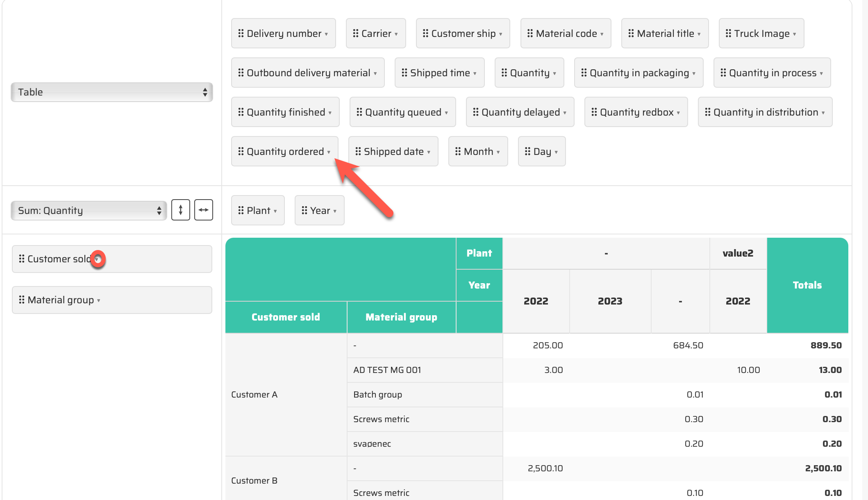The height and width of the screenshot is (500, 868).
Task: Click the AD TEST MG 001 row
Action: tap(387, 370)
